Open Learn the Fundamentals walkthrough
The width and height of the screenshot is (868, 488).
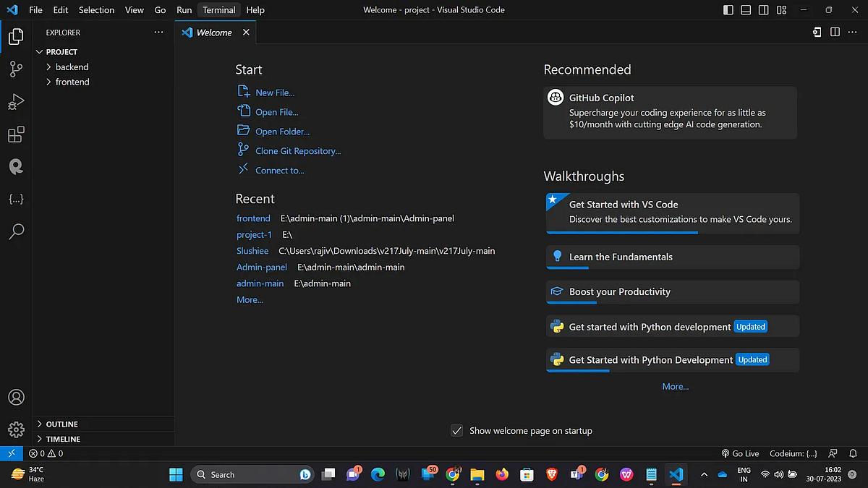pyautogui.click(x=673, y=257)
